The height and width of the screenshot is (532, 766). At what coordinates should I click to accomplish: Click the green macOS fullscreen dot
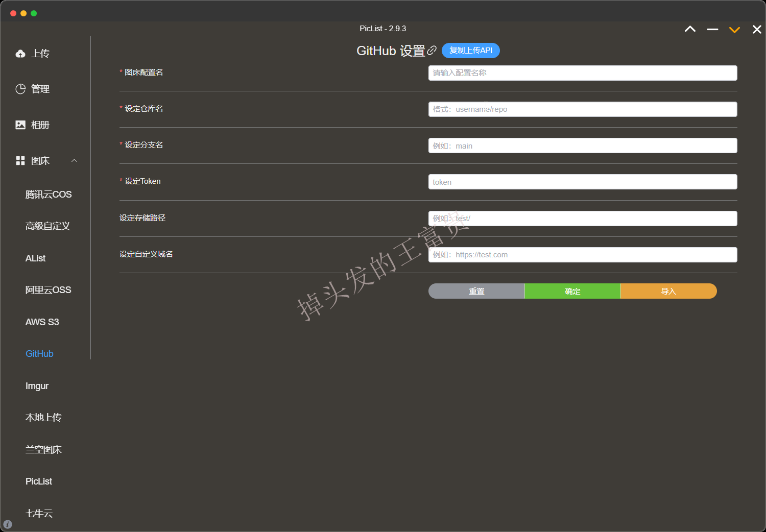(x=34, y=13)
